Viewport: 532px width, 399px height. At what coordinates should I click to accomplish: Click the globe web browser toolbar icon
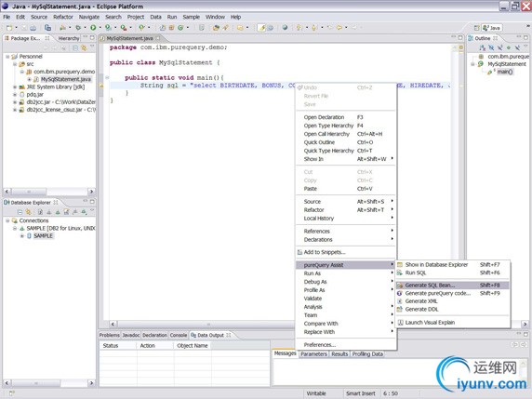285,28
